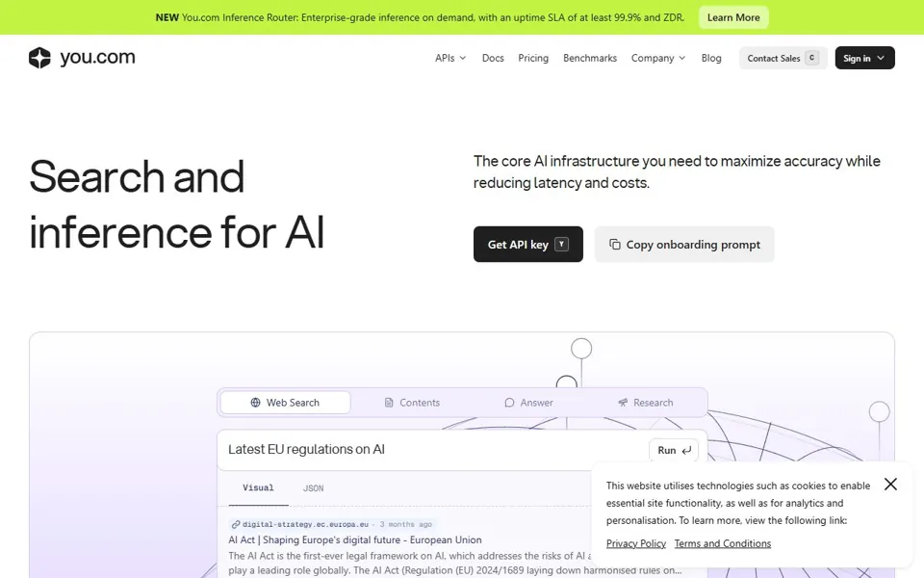
Task: Dismiss the cookie notice with the X
Action: pyautogui.click(x=890, y=485)
